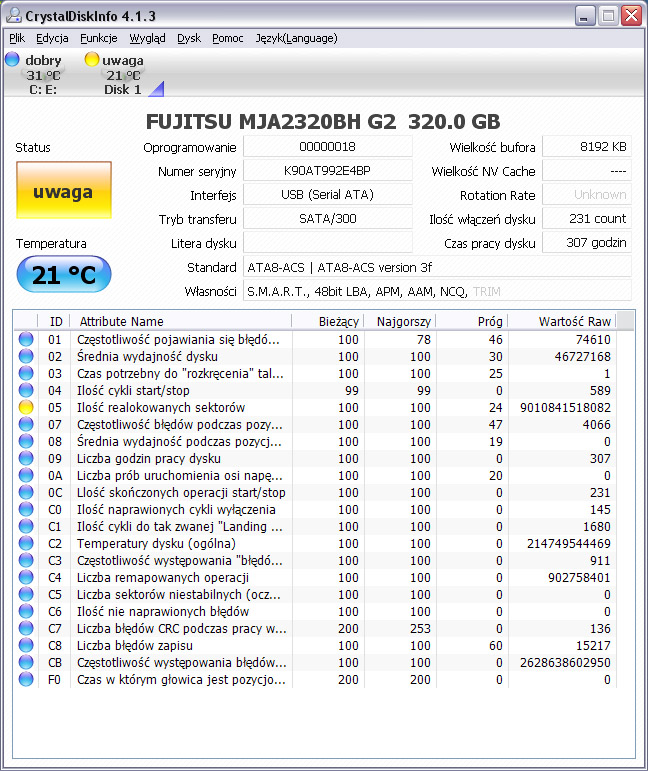Open the Dysk menu

coord(189,38)
